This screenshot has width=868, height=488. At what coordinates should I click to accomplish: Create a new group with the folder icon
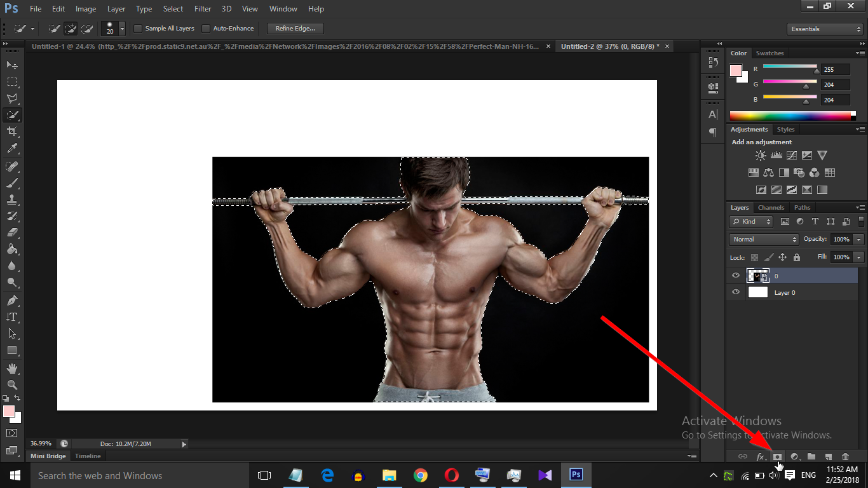[x=811, y=456]
